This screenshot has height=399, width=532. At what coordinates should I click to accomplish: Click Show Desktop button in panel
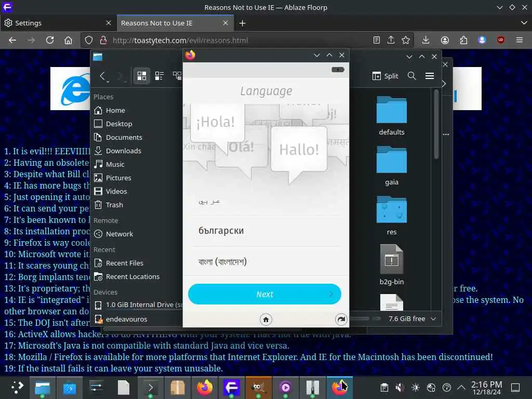[515, 388]
